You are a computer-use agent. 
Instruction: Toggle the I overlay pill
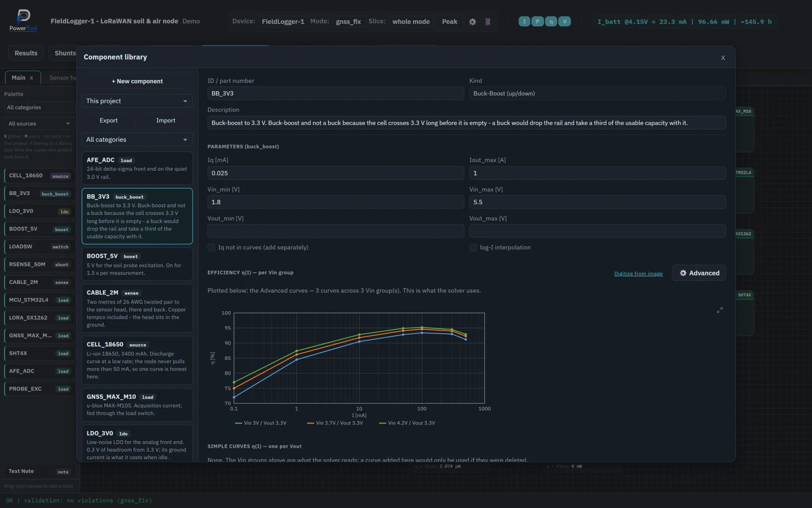(x=524, y=21)
